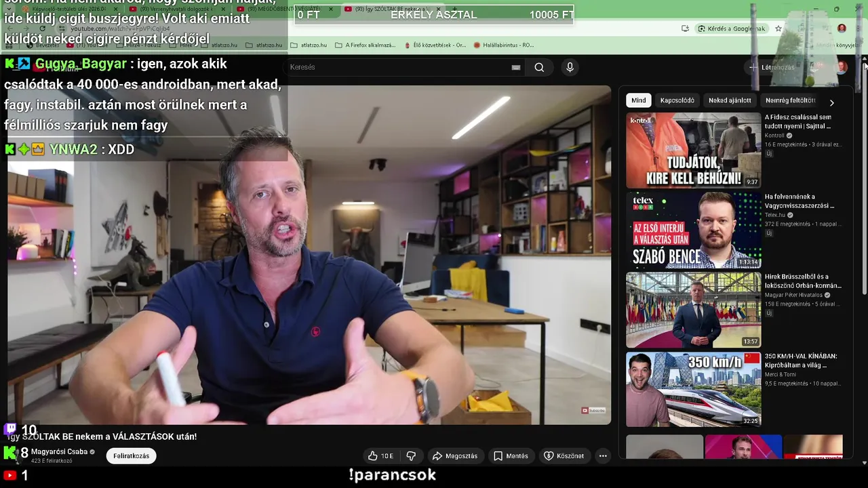Share the video via Megosztás
The height and width of the screenshot is (488, 868).
tap(455, 456)
